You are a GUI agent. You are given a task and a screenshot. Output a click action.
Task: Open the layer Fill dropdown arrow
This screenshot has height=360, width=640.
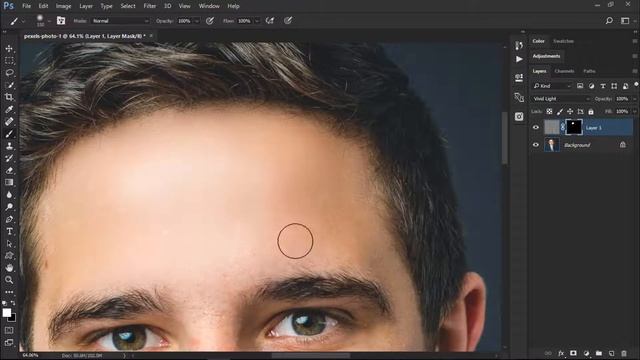[634, 111]
